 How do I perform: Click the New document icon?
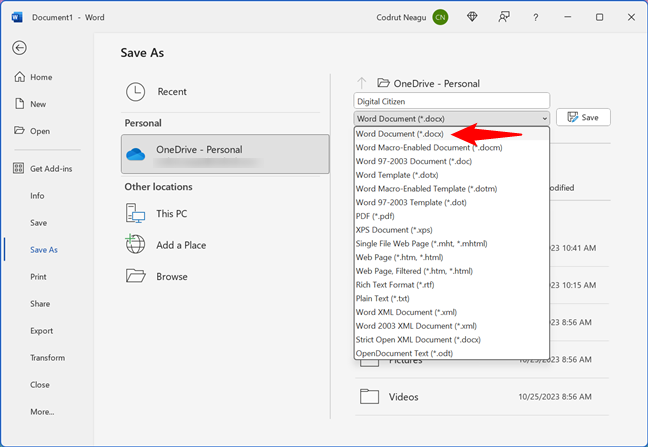coord(20,104)
